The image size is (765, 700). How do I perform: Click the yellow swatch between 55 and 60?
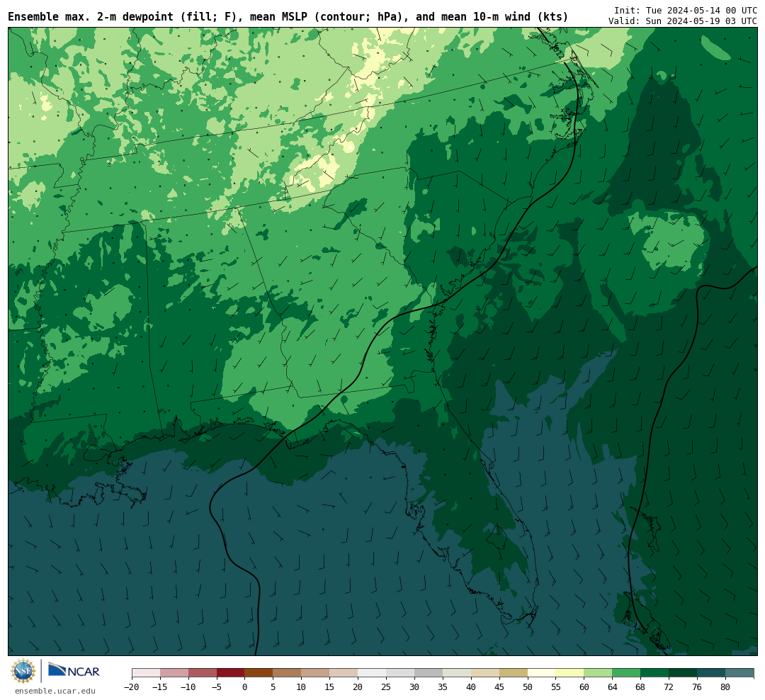point(570,673)
